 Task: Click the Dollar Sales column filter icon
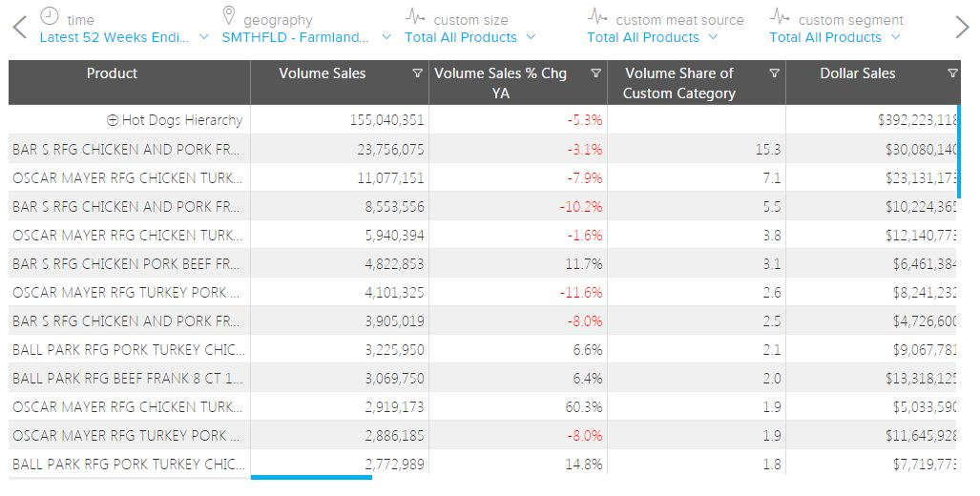click(952, 73)
